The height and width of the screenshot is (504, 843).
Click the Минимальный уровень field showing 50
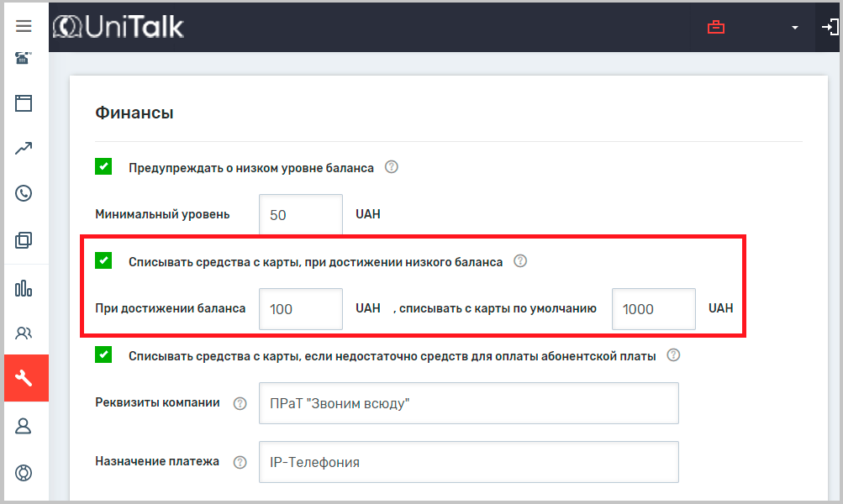tap(300, 215)
